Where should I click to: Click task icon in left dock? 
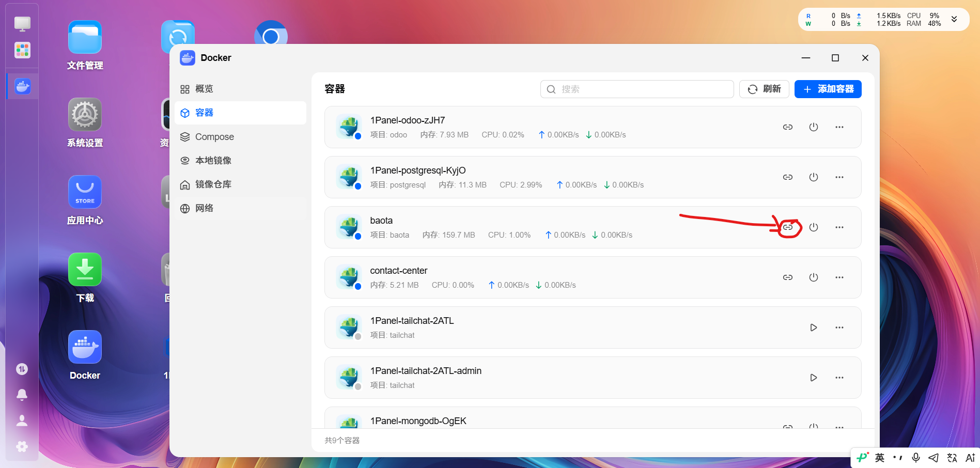(x=22, y=369)
